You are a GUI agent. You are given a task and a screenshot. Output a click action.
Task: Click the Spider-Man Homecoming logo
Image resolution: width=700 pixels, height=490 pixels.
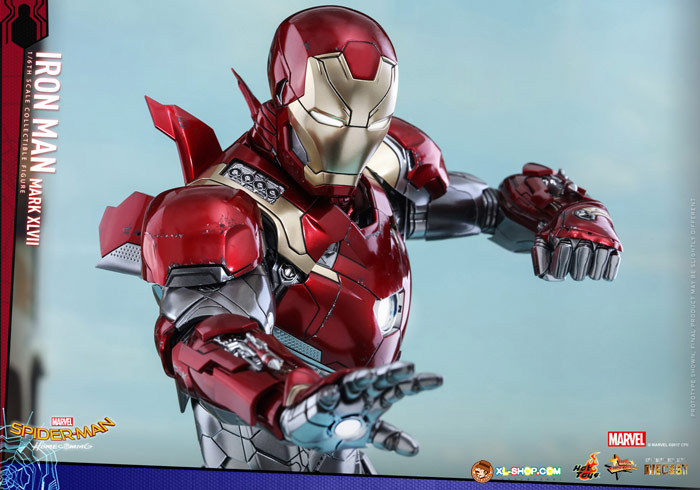(x=61, y=433)
